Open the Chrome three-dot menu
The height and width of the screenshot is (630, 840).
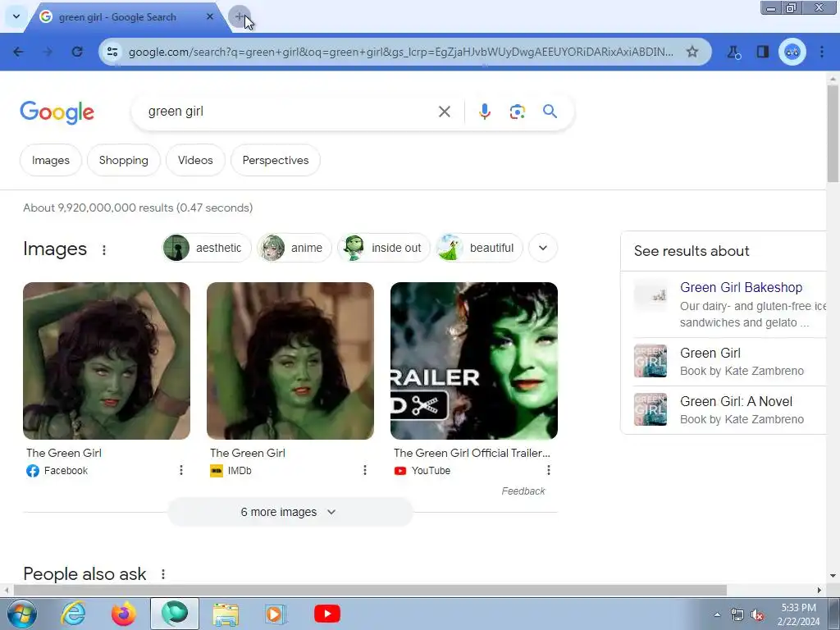822,52
